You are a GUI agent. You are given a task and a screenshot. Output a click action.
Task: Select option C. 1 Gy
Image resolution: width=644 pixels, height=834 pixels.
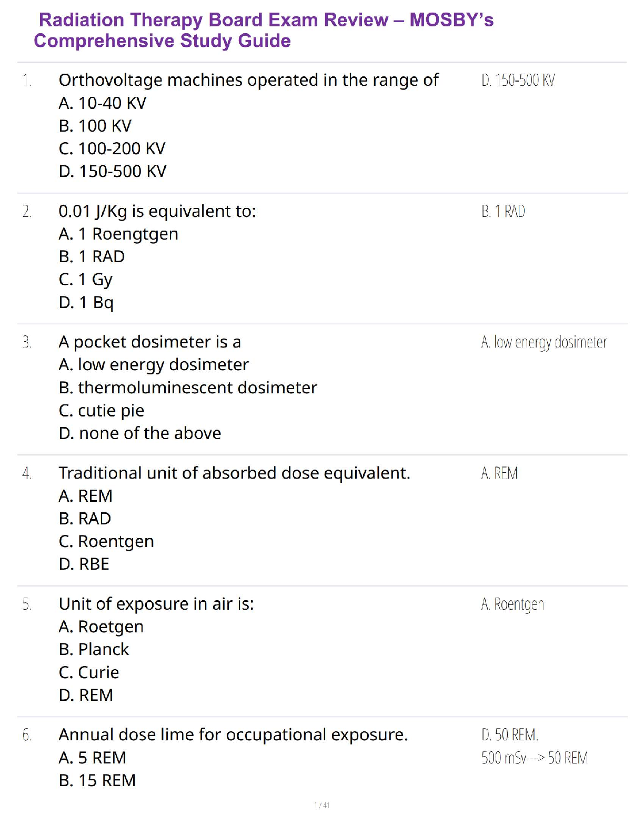click(85, 280)
